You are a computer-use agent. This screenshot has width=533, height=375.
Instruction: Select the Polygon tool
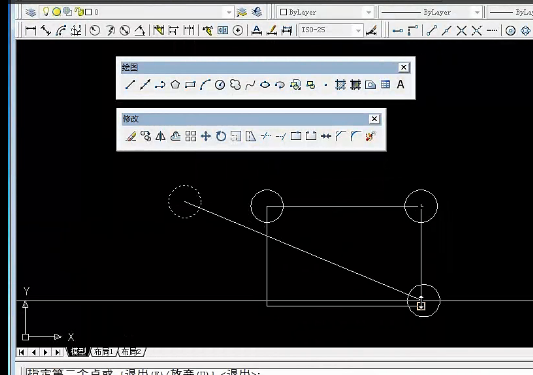point(175,85)
